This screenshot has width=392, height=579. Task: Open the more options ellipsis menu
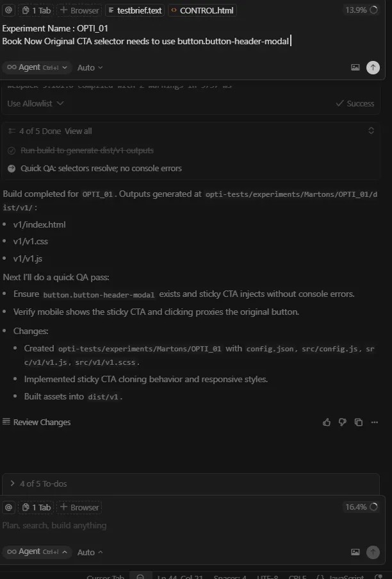(x=375, y=423)
